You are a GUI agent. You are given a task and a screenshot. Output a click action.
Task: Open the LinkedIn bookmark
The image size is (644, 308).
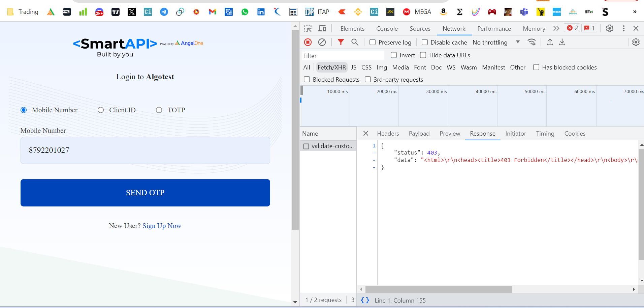pos(261,12)
